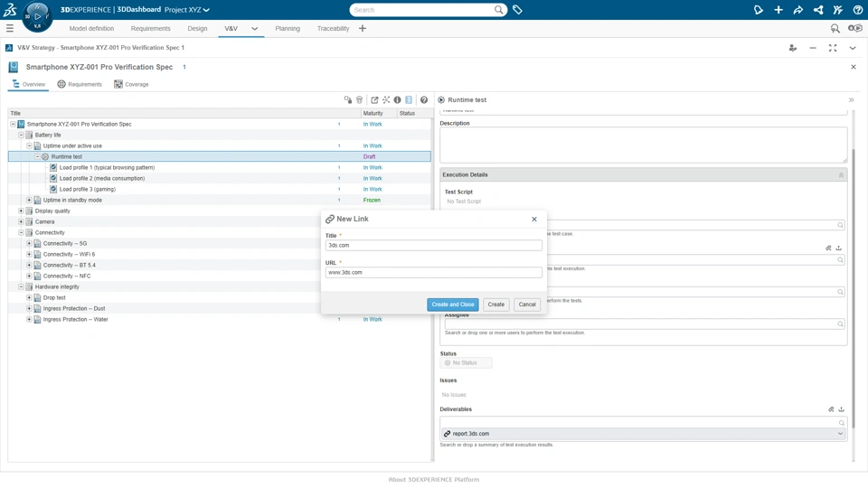Expand the report.3ds.com deliverable dropdown
This screenshot has width=868, height=488.
[840, 434]
